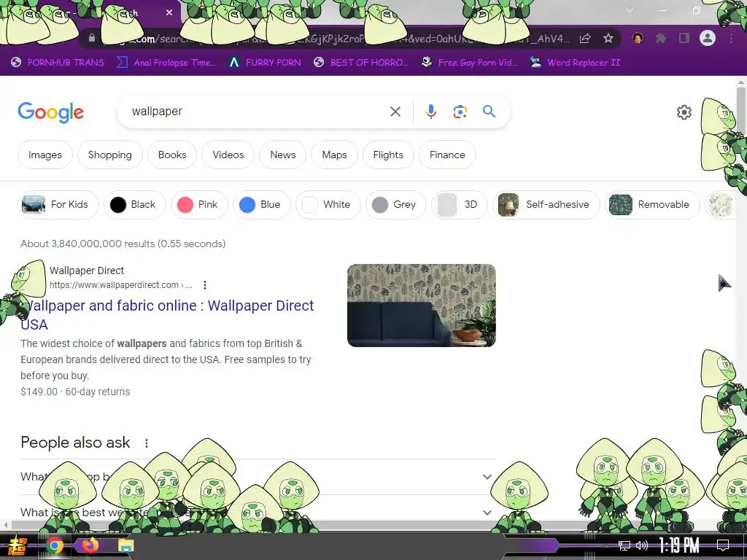
Task: Open network status in the system tray
Action: click(624, 545)
